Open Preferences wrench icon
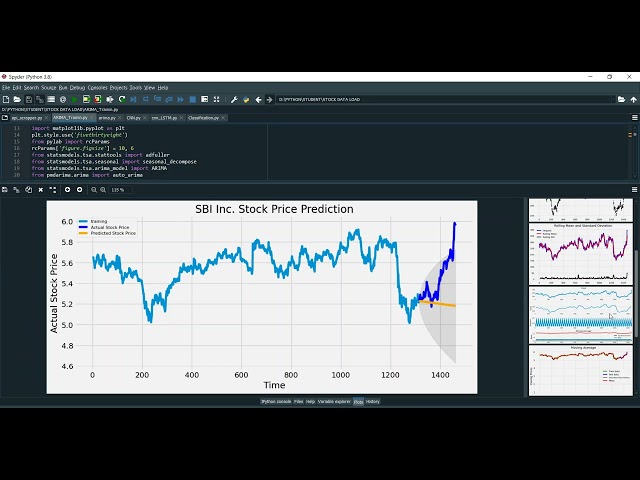The height and width of the screenshot is (480, 640). click(234, 99)
